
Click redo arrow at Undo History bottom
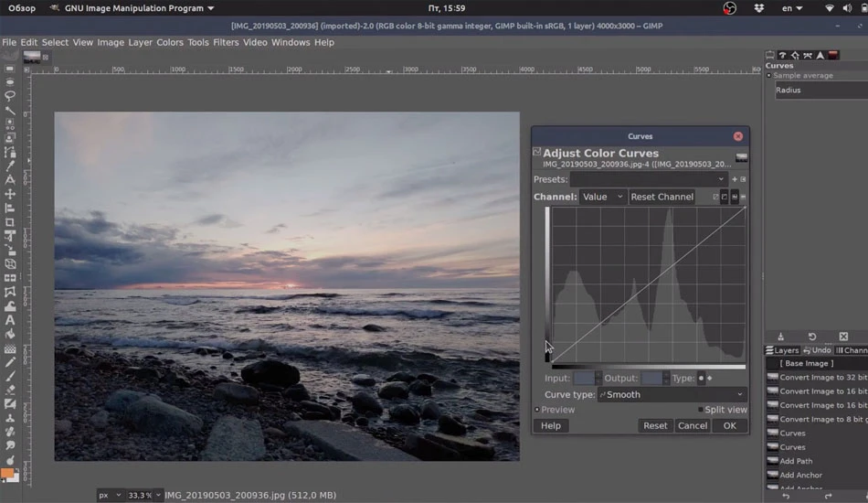(828, 497)
